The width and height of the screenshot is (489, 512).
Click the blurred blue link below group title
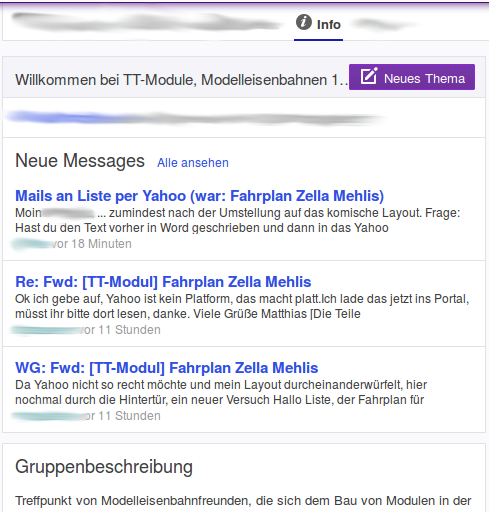coord(195,118)
